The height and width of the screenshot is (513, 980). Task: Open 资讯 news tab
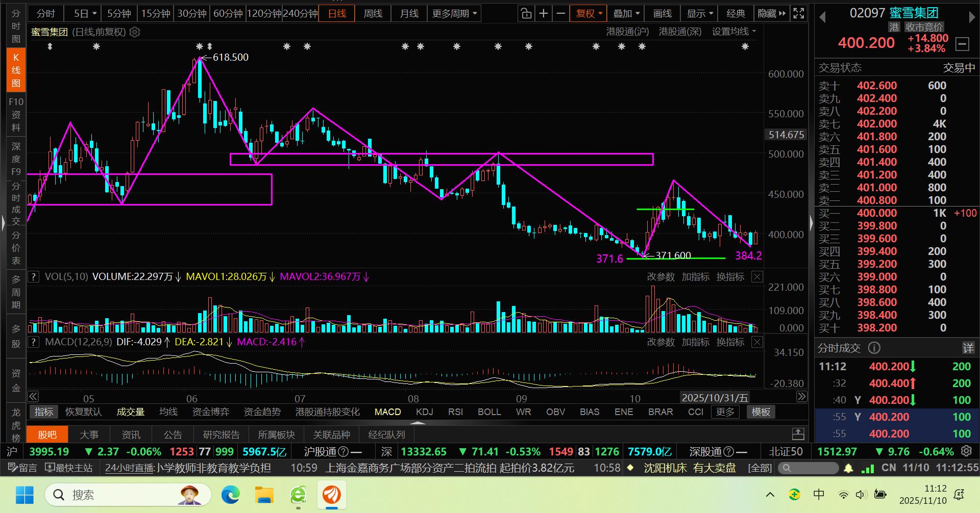[x=131, y=434]
